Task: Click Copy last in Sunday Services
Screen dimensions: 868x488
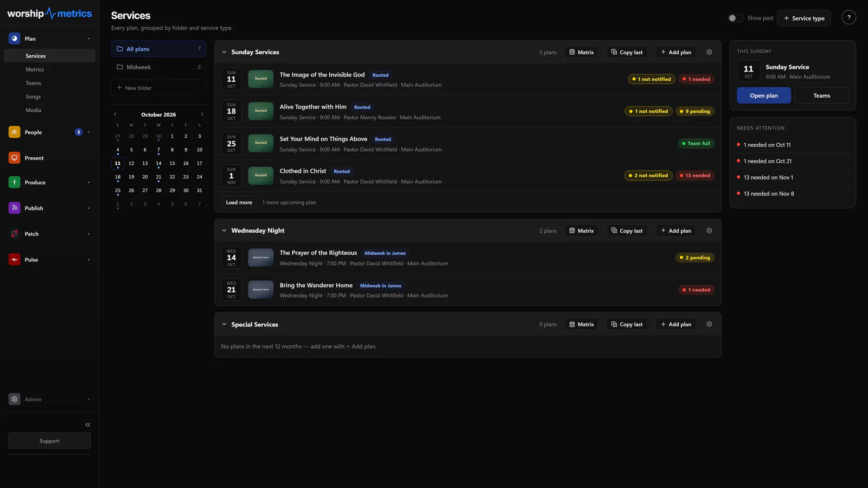Action: coord(627,52)
